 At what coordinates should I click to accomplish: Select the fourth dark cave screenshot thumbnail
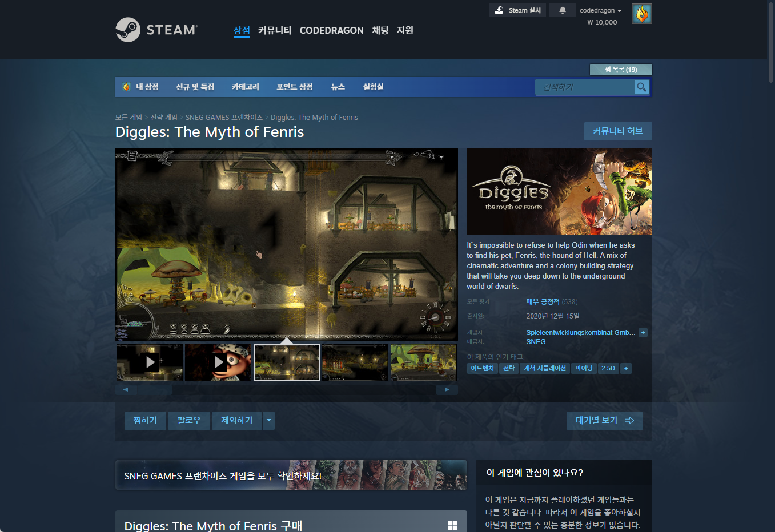click(355, 362)
